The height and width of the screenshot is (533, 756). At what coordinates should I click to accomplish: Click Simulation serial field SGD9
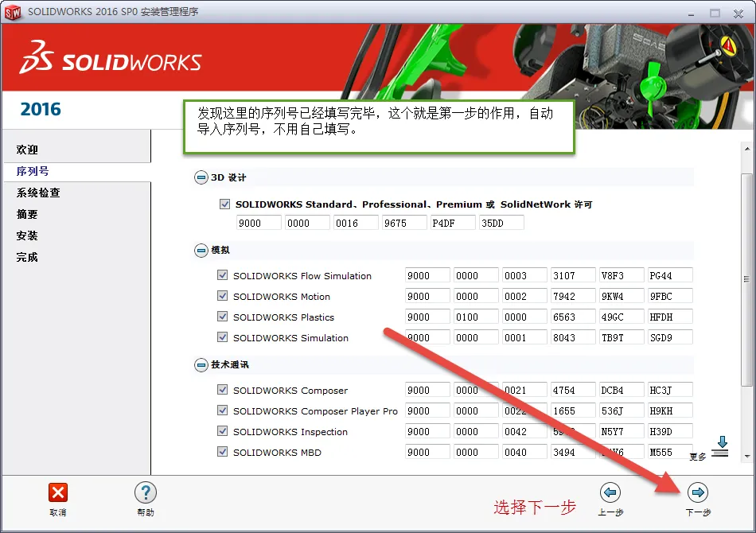click(x=670, y=337)
